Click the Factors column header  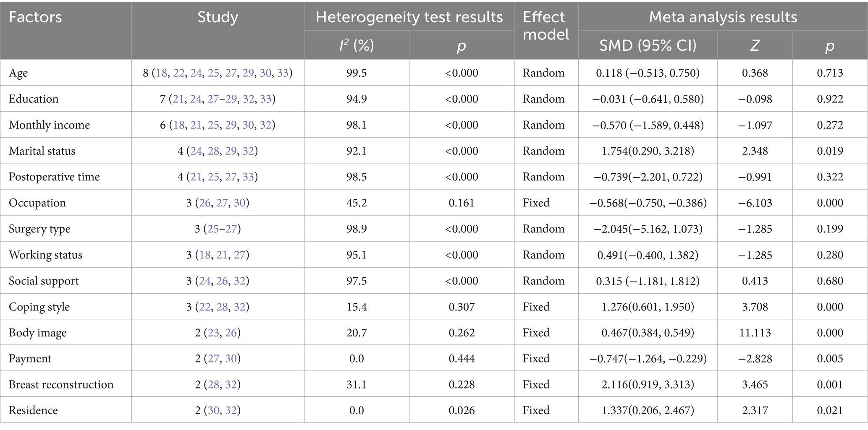point(35,18)
